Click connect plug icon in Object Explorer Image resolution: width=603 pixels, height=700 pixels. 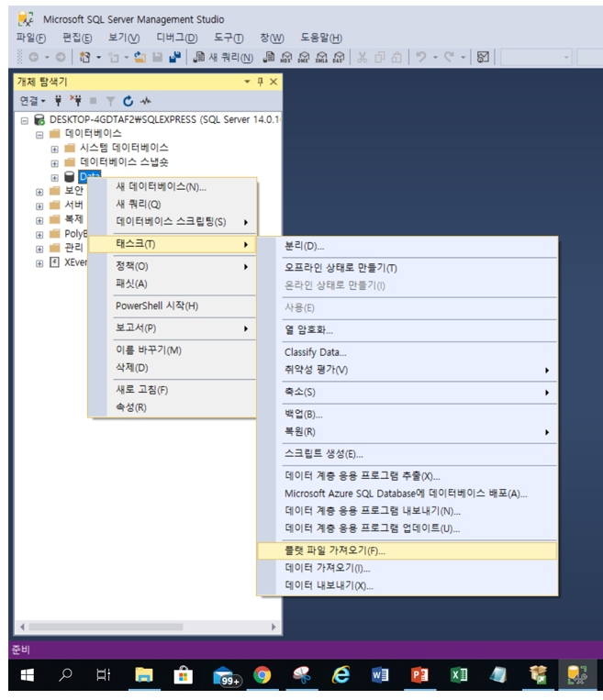(58, 101)
